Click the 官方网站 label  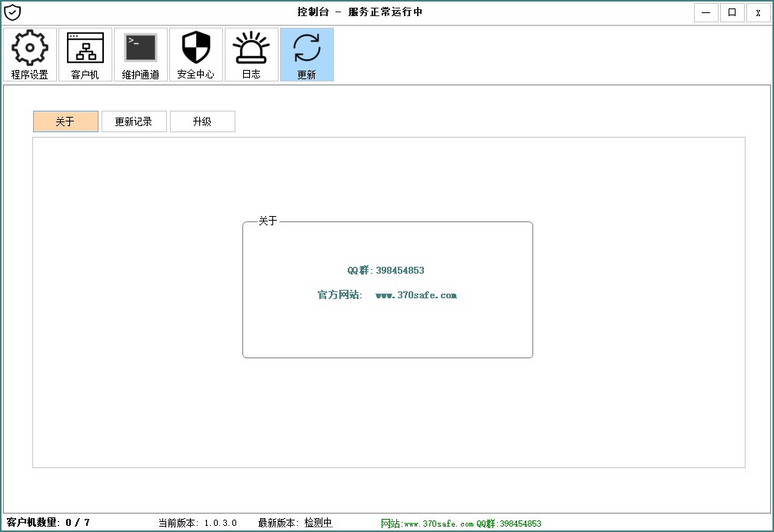click(339, 295)
